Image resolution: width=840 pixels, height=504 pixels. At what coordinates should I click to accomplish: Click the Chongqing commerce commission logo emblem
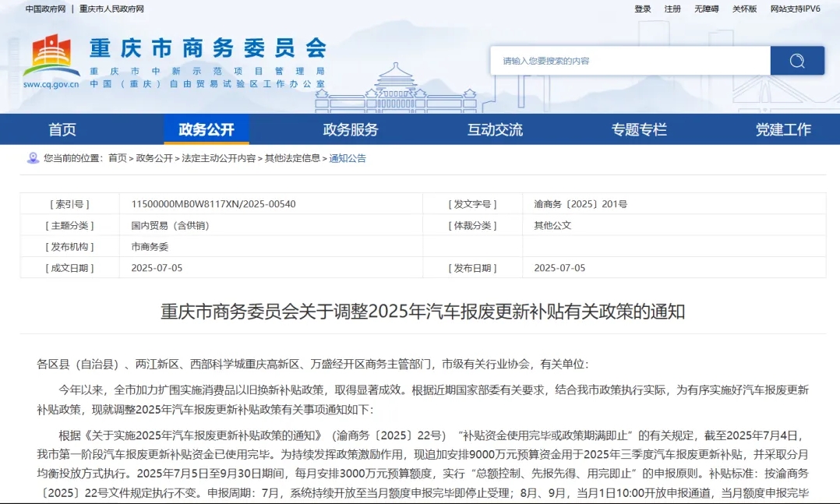point(51,56)
